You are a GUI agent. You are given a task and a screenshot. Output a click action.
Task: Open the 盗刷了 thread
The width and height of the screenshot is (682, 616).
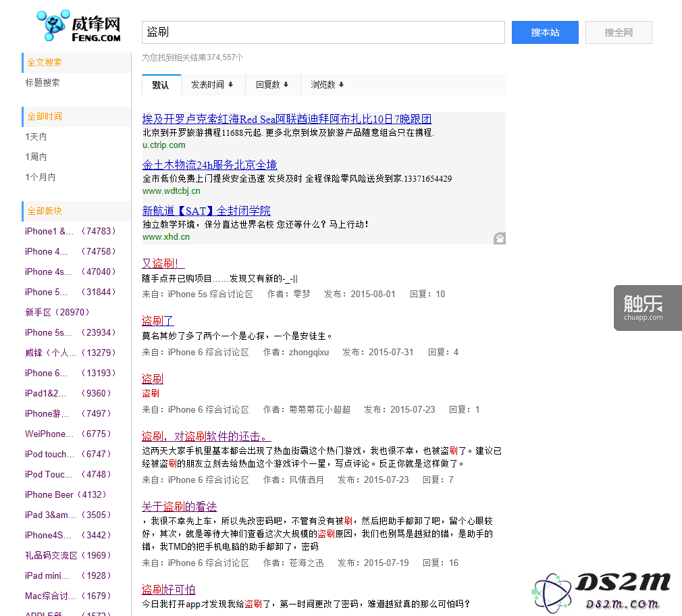pos(158,321)
